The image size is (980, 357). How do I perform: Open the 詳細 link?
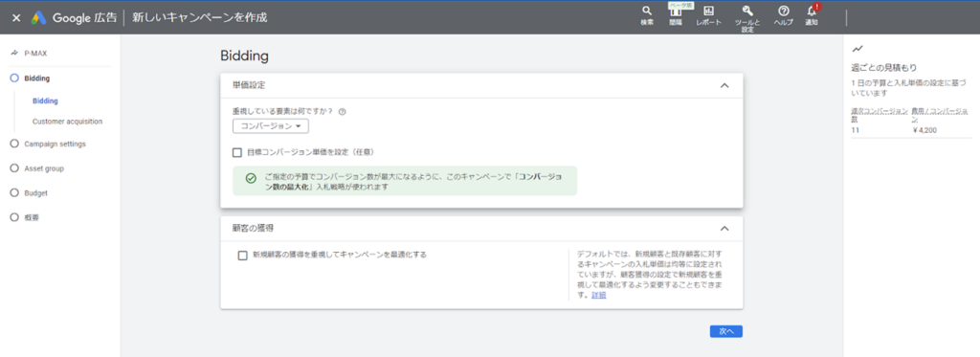point(599,295)
